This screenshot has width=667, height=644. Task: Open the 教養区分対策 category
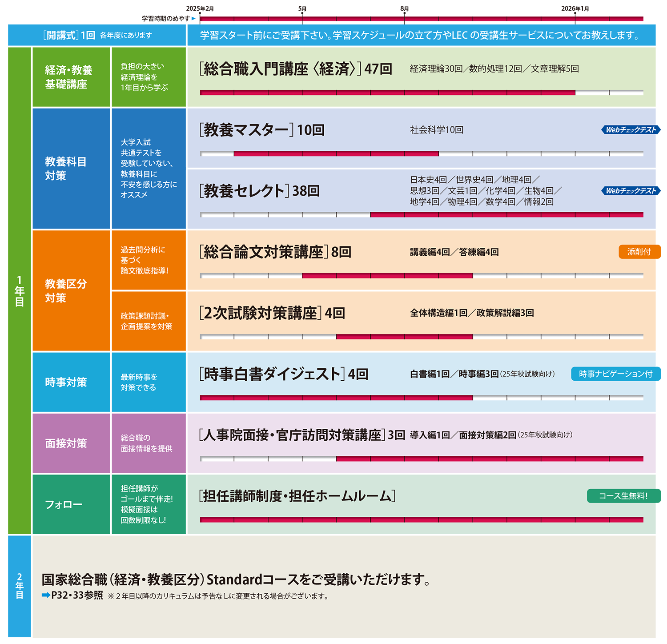click(x=71, y=290)
